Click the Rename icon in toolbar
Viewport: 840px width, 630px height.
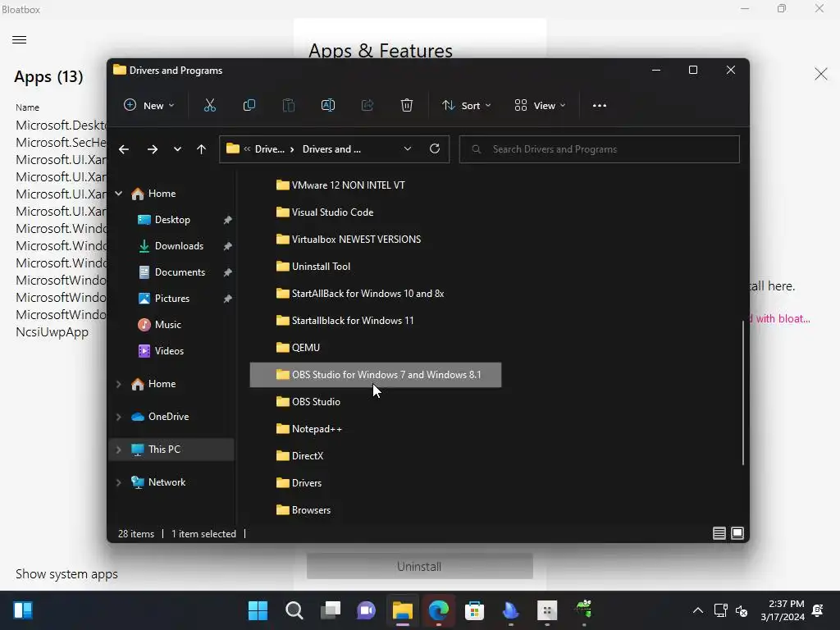[x=328, y=106]
